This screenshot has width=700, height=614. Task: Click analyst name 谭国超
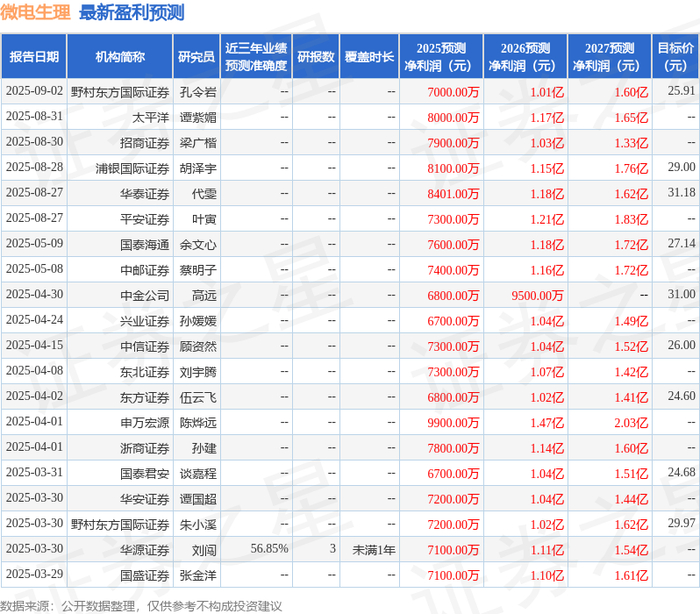pyautogui.click(x=198, y=500)
